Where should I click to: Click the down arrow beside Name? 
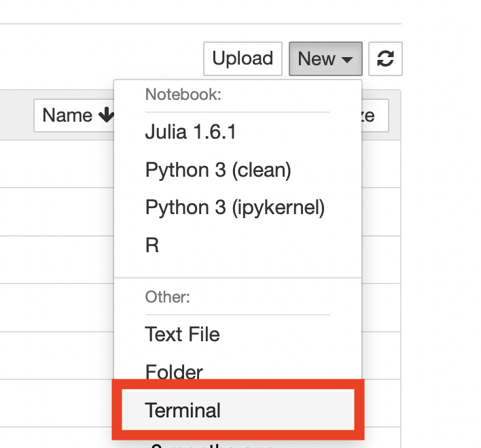tap(105, 116)
